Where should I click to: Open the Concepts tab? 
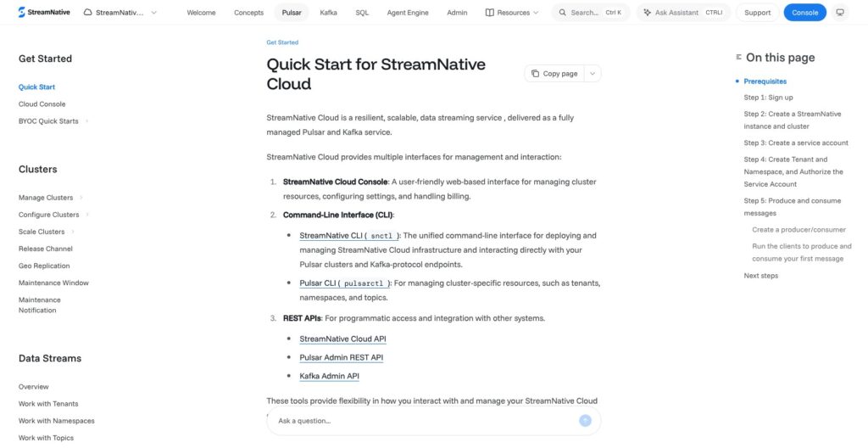[248, 12]
